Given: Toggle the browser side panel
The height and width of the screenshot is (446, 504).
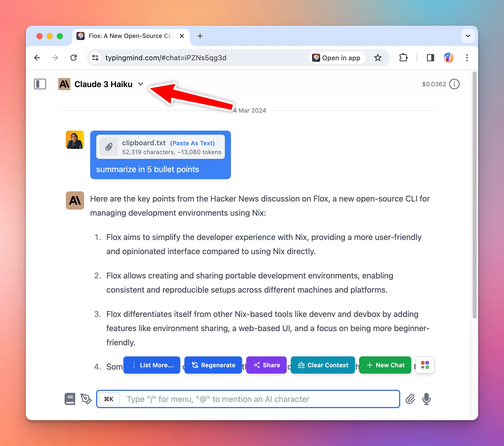Looking at the screenshot, I should click(x=430, y=58).
